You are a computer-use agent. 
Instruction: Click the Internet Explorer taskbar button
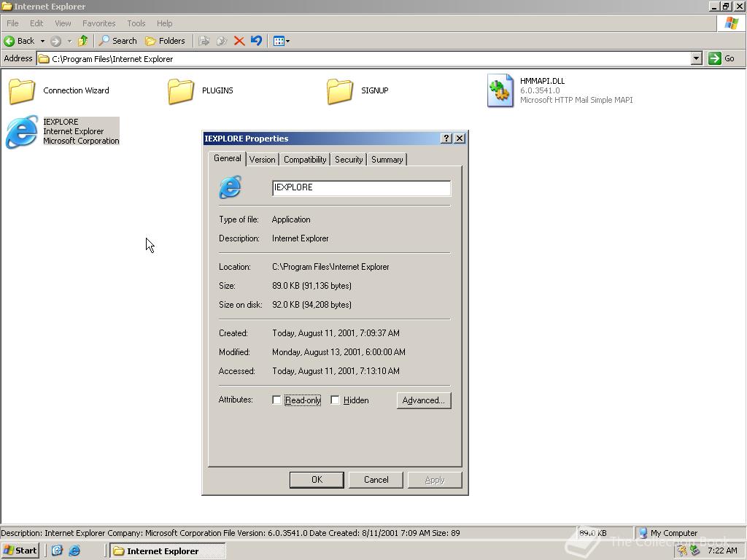pyautogui.click(x=167, y=551)
